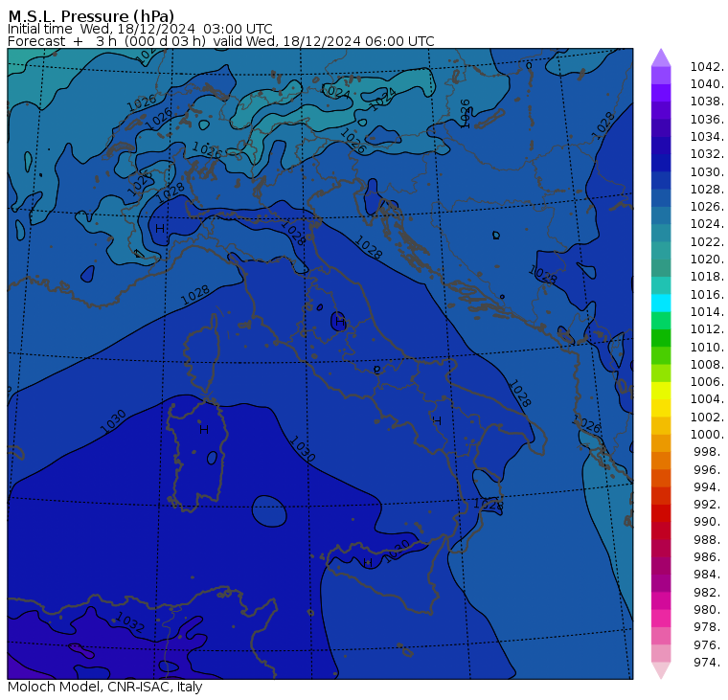The height and width of the screenshot is (700, 728).
Task: Pick the bright green legend band between 1010 and 1012
Action: (661, 338)
